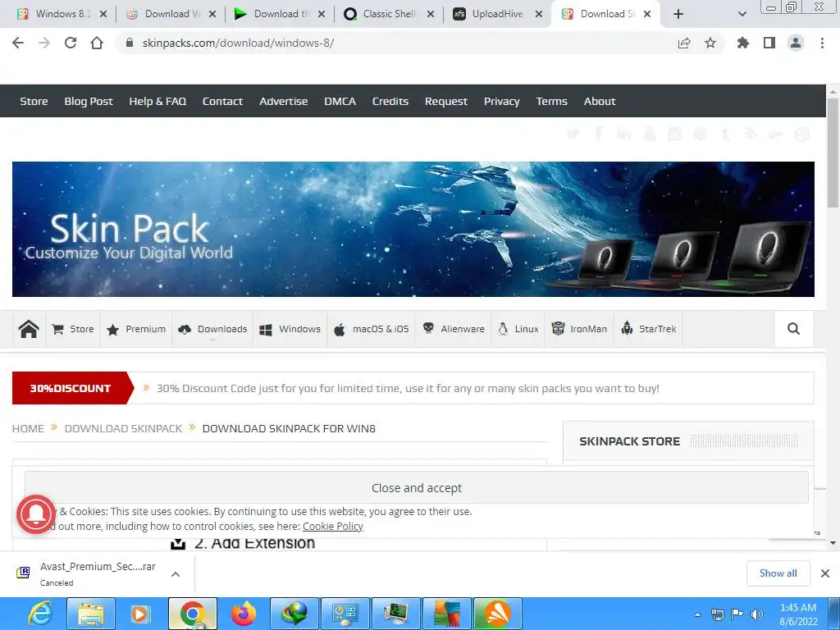The width and height of the screenshot is (840, 630).
Task: Reload the current page
Action: [x=71, y=43]
